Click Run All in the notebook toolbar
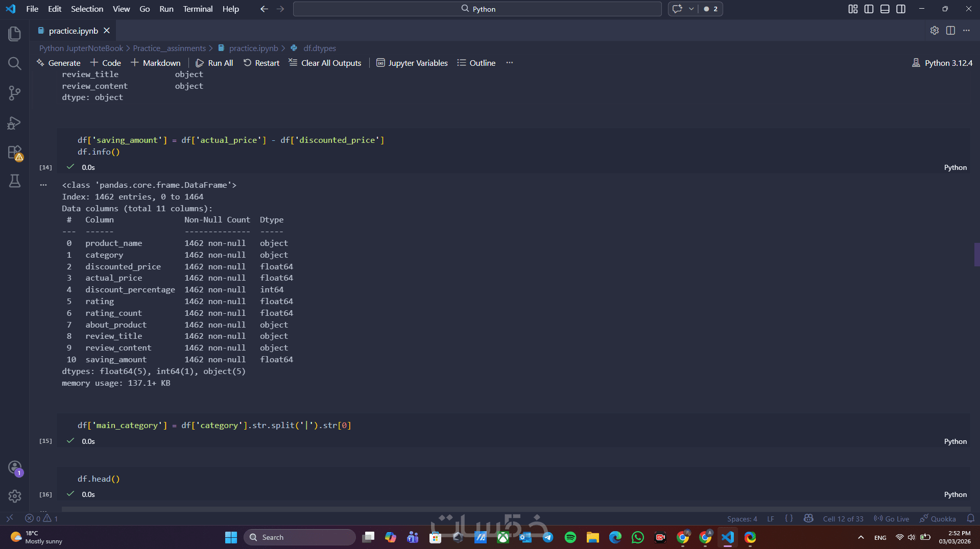The image size is (980, 549). (214, 63)
